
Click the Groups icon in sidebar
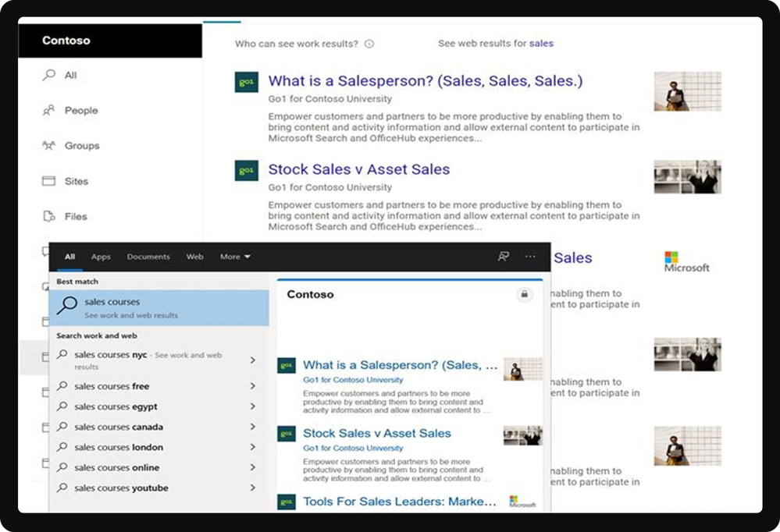point(48,146)
